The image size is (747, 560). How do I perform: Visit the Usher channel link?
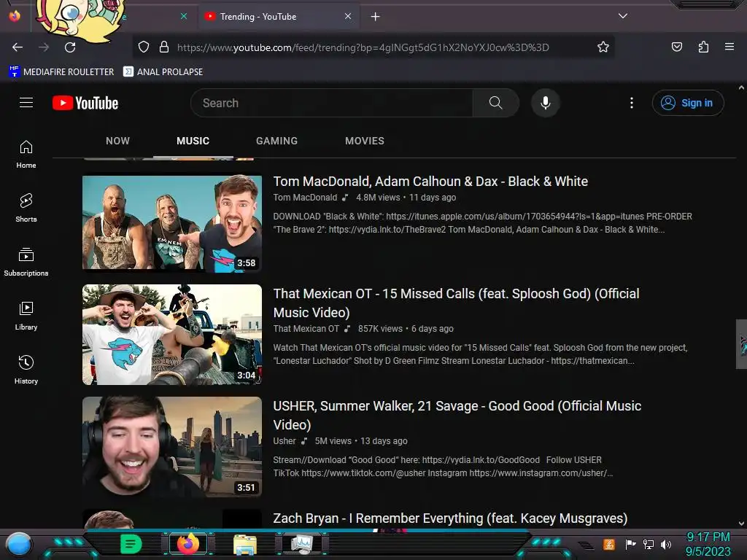[285, 441]
